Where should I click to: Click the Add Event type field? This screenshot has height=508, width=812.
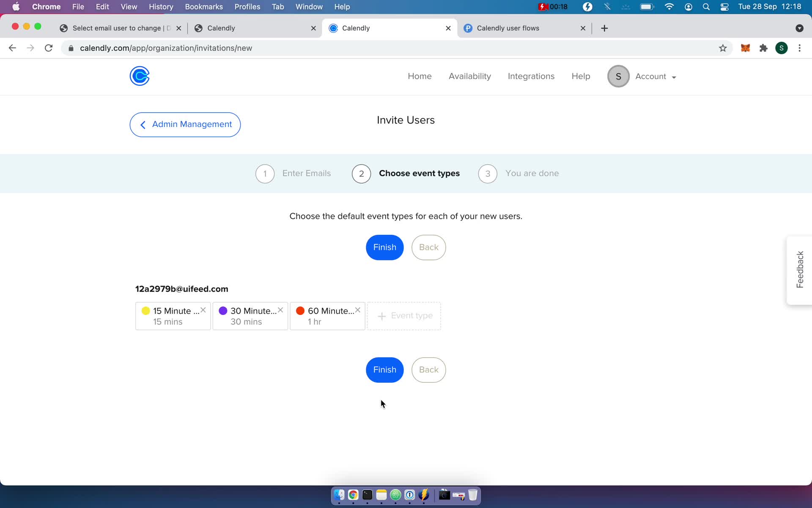point(405,316)
